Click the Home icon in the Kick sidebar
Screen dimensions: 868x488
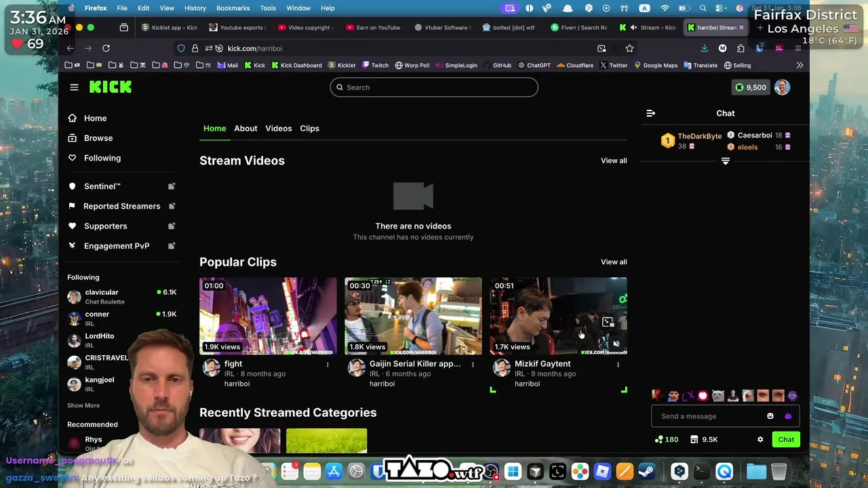click(73, 118)
